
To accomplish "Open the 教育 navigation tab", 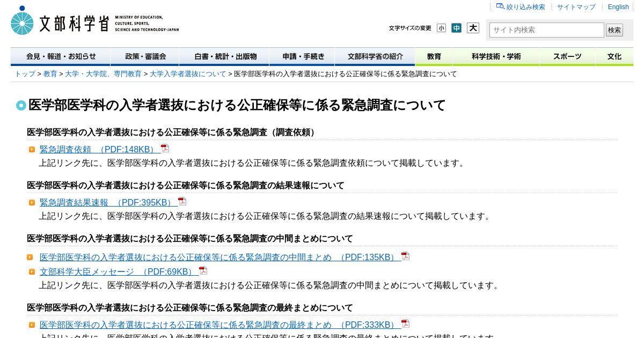I will [x=434, y=56].
